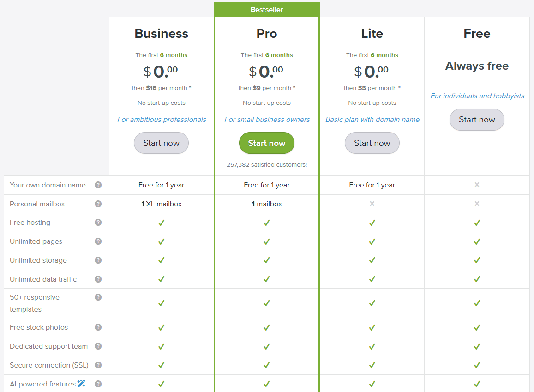Click the 'Dedicated support team' row label

point(49,346)
